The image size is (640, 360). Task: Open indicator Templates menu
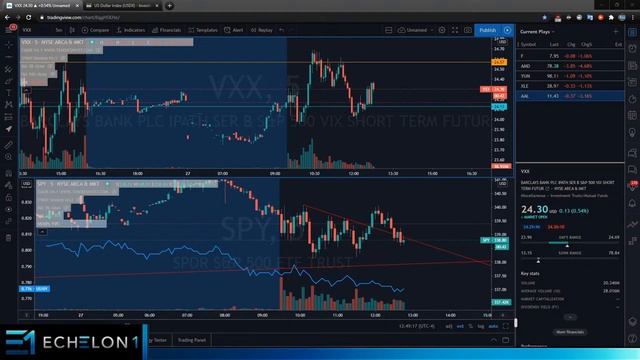pyautogui.click(x=203, y=30)
